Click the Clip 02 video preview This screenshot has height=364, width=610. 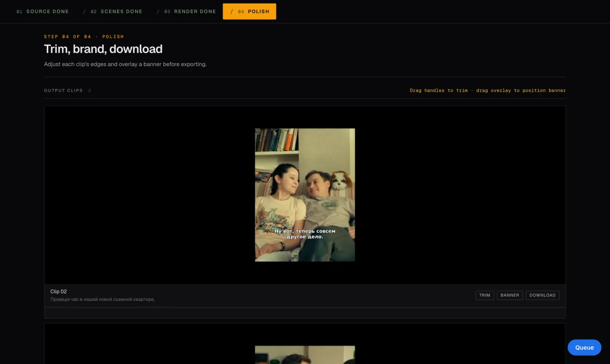[305, 195]
